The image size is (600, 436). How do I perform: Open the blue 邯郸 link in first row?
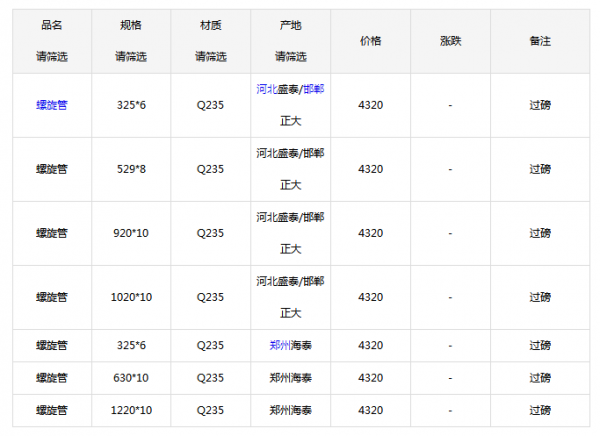(314, 89)
